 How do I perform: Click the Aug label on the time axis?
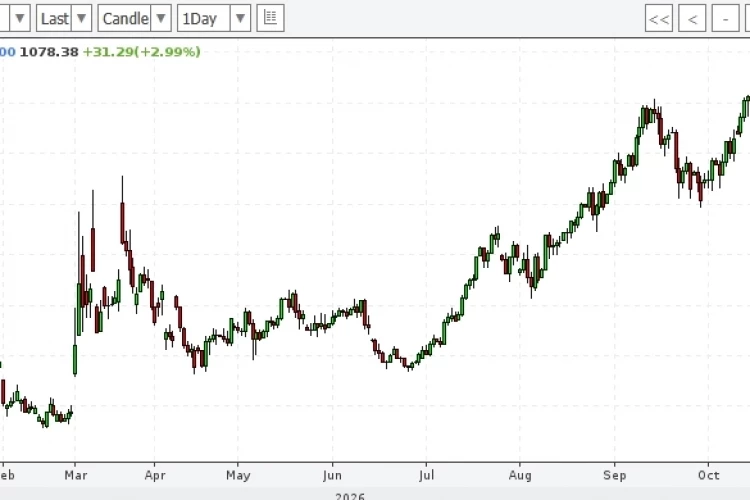pos(520,475)
